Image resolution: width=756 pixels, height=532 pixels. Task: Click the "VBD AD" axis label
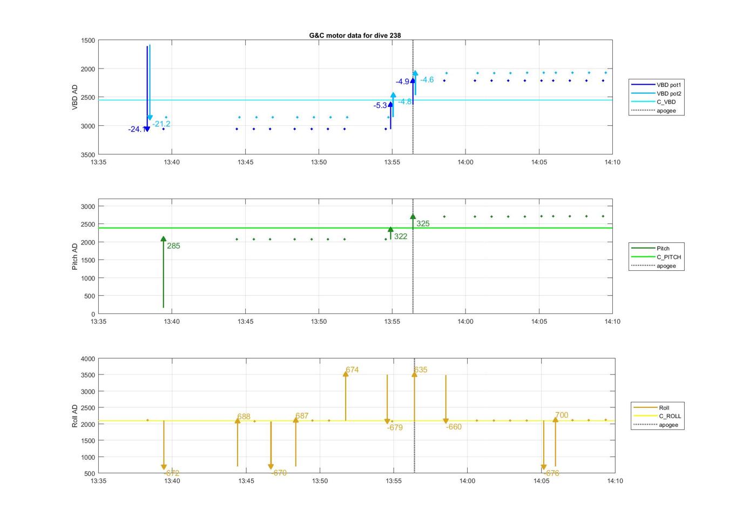pyautogui.click(x=75, y=98)
